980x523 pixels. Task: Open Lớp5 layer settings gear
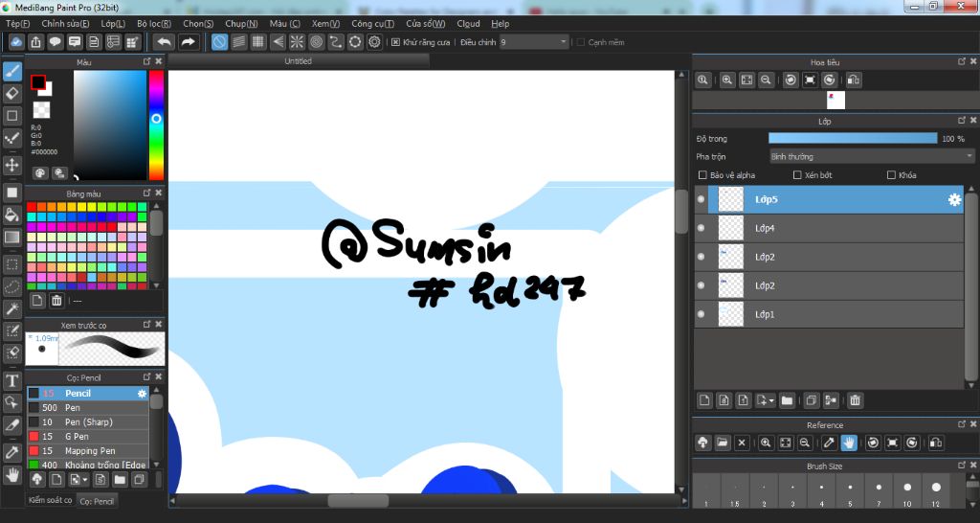954,199
